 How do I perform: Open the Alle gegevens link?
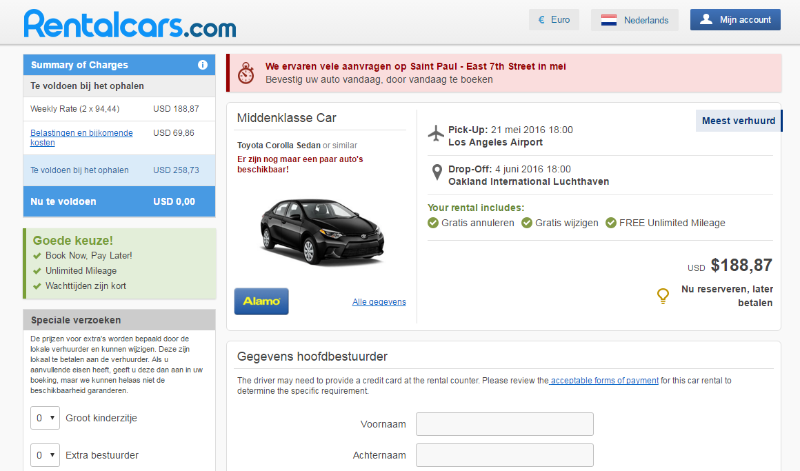click(379, 302)
